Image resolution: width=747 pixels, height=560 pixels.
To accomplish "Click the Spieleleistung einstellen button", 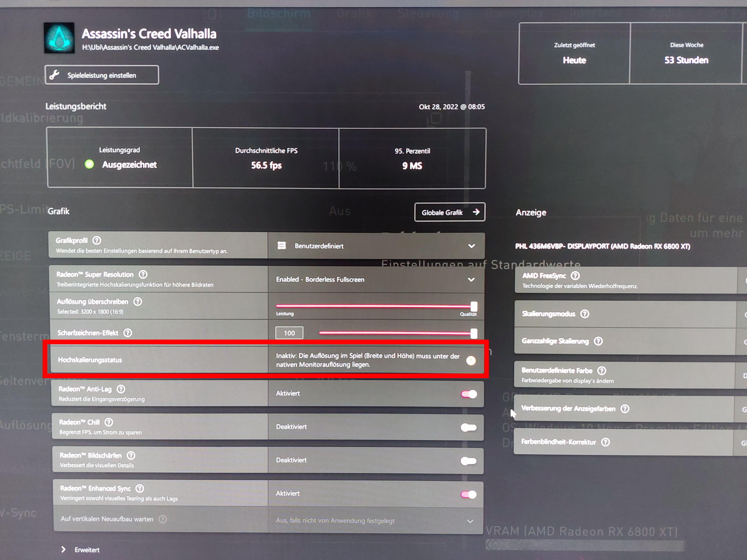I will point(102,75).
